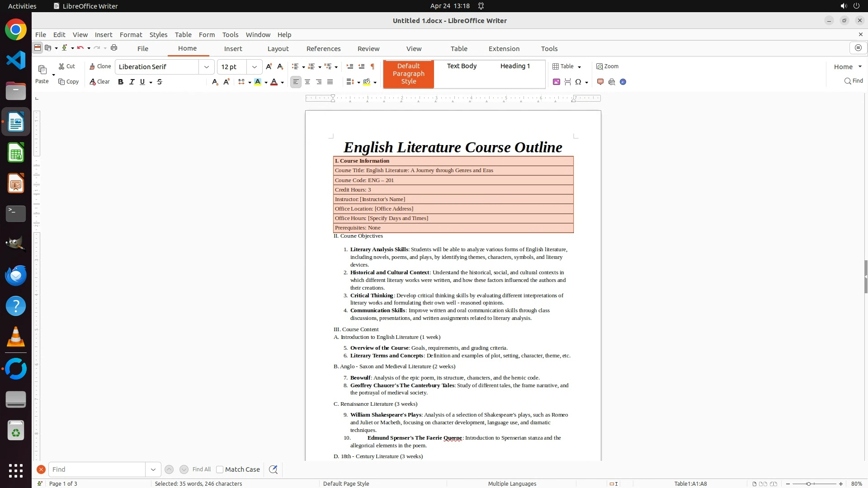The height and width of the screenshot is (488, 868).
Task: Open the Navigator compass icon
Action: (623, 82)
